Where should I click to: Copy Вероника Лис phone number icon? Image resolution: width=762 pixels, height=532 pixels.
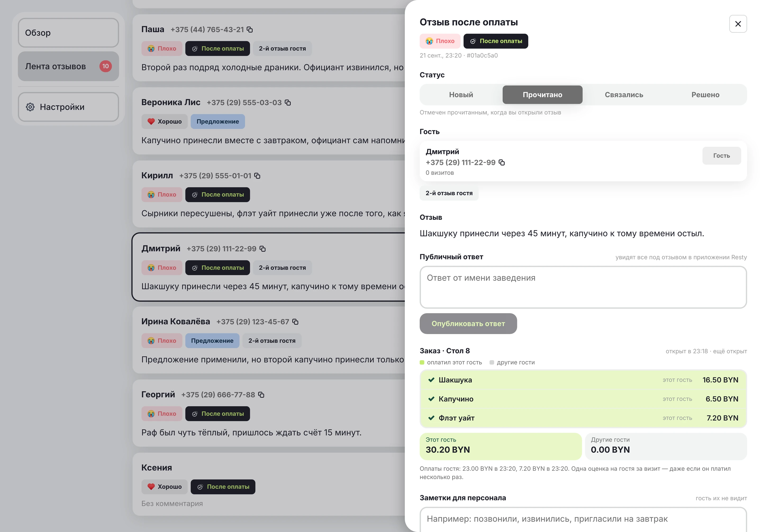(x=288, y=103)
